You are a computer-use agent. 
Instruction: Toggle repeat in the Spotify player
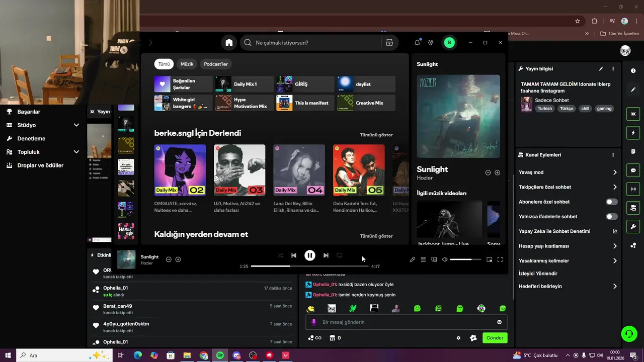(340, 255)
